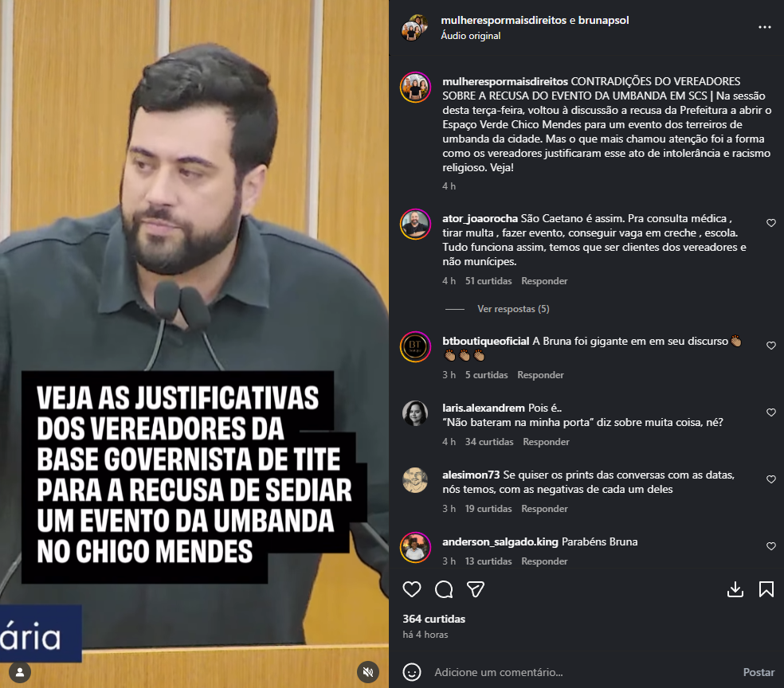Download the video with download icon
The image size is (784, 688).
735,589
